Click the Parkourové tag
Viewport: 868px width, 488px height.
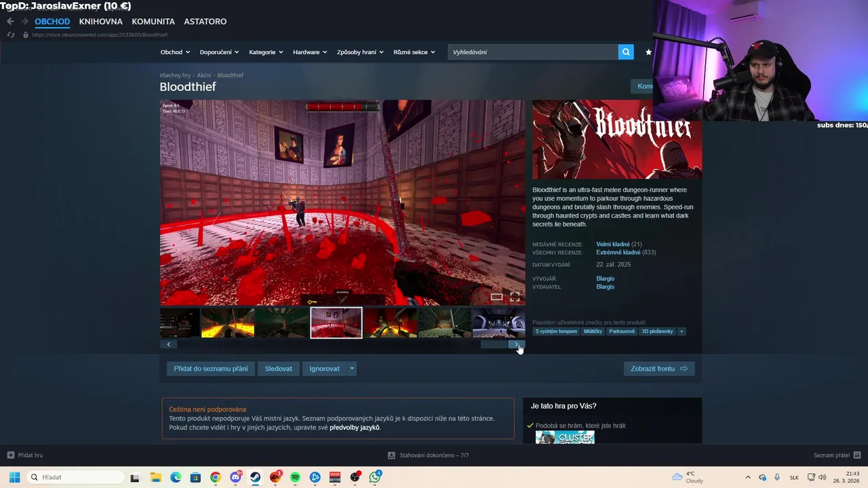[622, 331]
